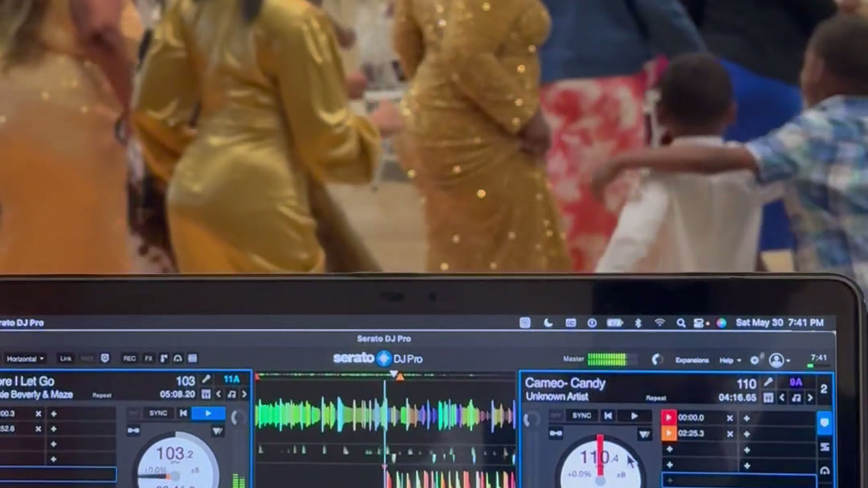The height and width of the screenshot is (488, 868).
Task: Open the triangle menu under play on left deck
Action: tap(217, 431)
